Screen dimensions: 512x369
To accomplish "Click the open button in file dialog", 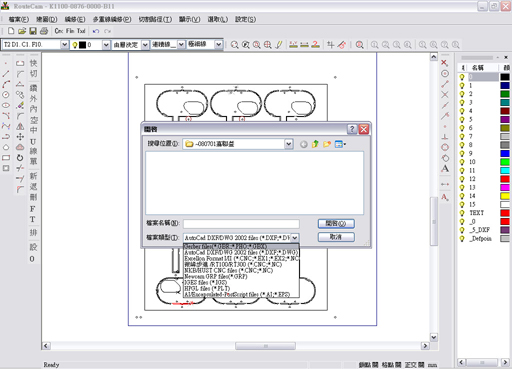I will tap(336, 223).
